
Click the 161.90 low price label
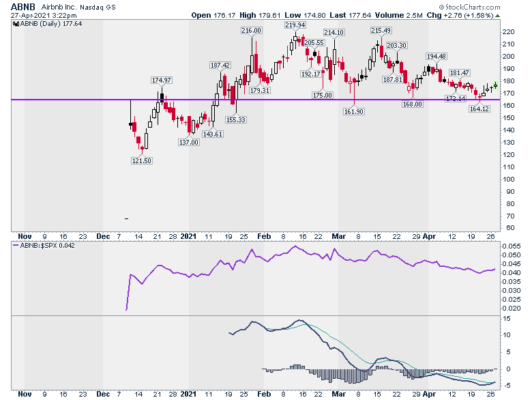point(354,112)
